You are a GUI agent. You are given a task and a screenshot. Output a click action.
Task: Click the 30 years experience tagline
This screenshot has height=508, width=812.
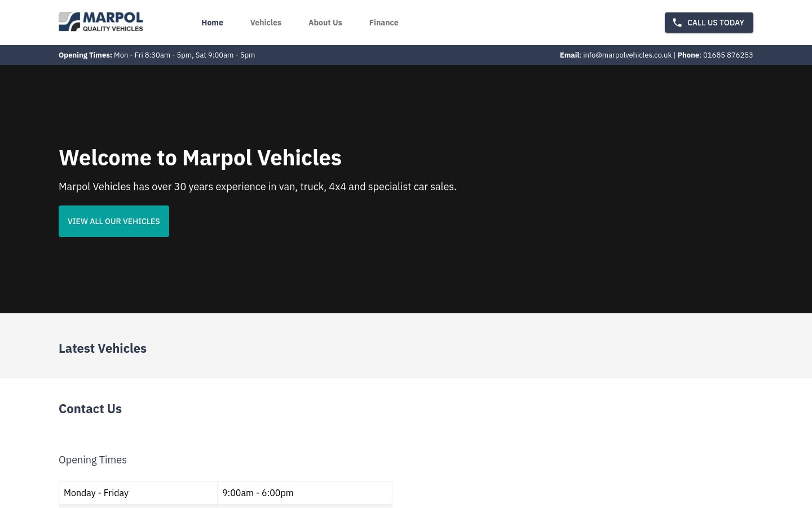pyautogui.click(x=258, y=187)
